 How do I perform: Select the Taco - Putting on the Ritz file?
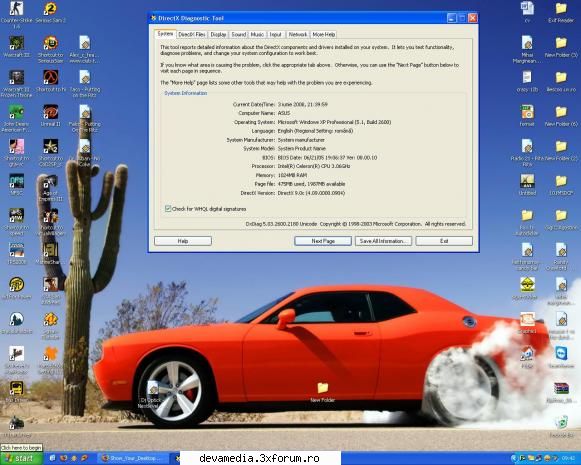tap(85, 77)
